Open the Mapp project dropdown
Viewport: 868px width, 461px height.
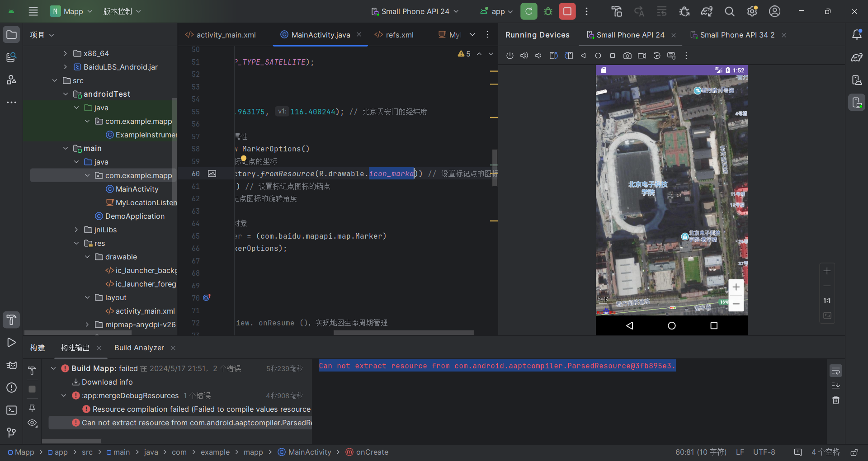coord(71,11)
